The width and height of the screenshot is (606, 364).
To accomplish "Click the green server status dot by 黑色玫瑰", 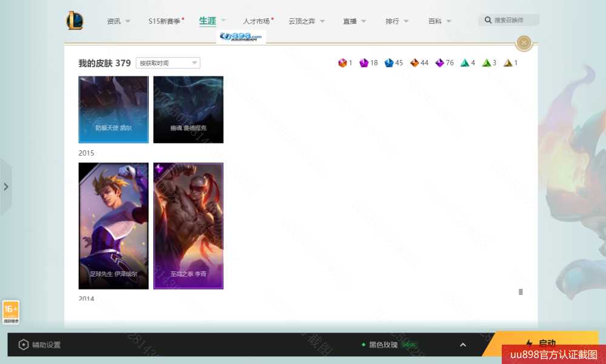I will point(363,345).
